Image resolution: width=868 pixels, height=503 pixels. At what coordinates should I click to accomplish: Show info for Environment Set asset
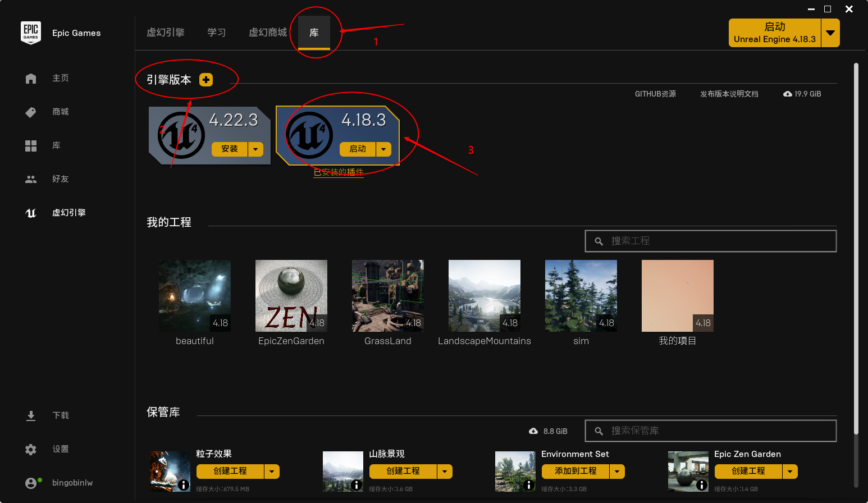click(x=528, y=484)
